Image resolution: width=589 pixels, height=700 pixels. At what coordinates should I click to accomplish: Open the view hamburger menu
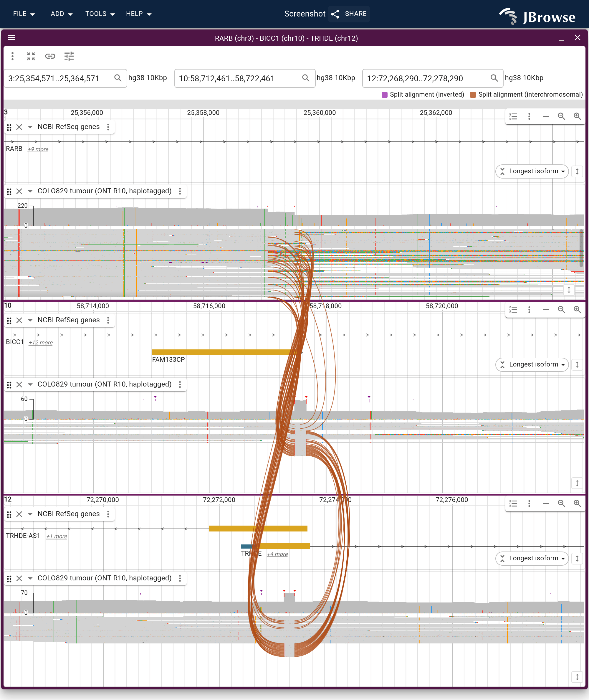tap(12, 37)
